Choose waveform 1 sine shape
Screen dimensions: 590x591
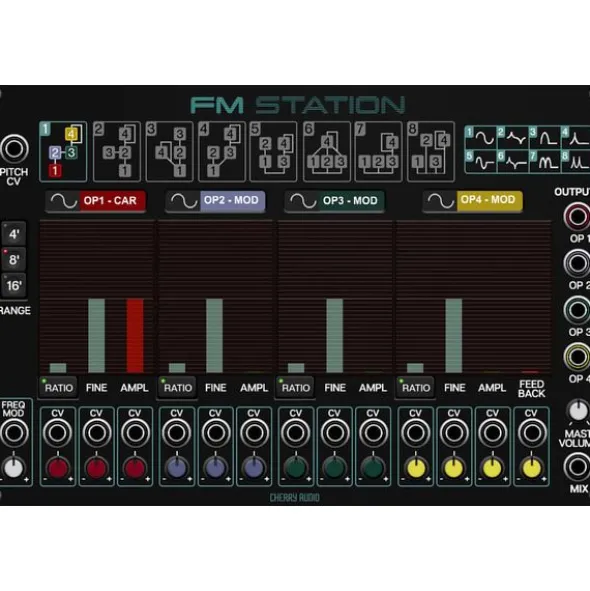481,138
